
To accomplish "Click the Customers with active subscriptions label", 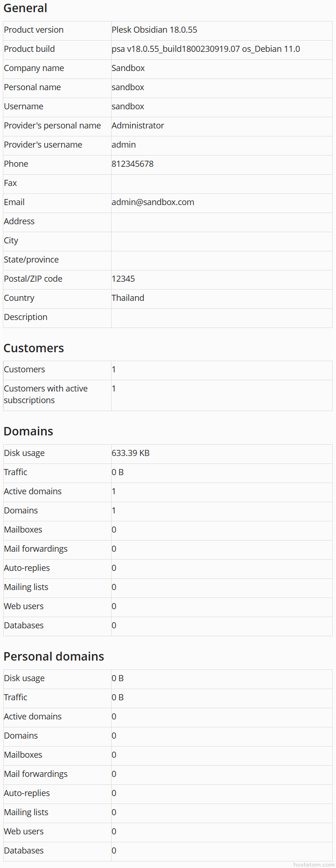I will click(x=45, y=394).
